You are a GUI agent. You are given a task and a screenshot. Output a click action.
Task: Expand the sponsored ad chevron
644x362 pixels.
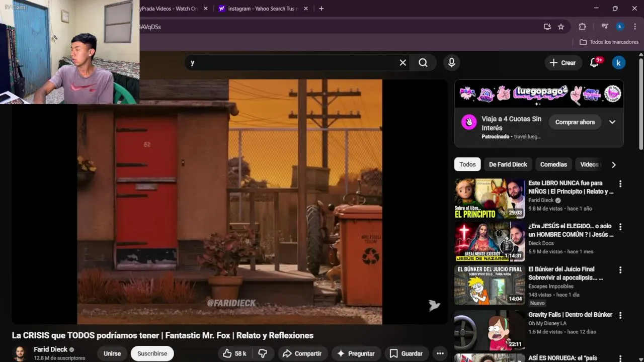[612, 122]
